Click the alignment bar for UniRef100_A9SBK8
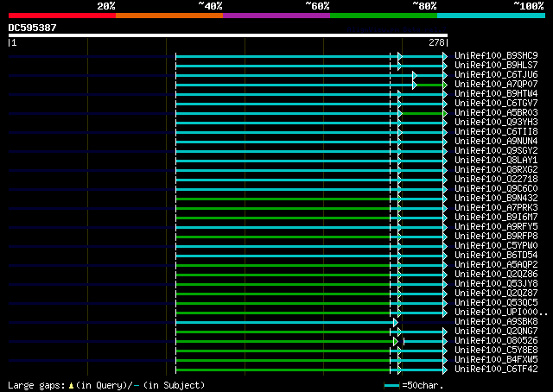553x392 pixels. click(287, 323)
